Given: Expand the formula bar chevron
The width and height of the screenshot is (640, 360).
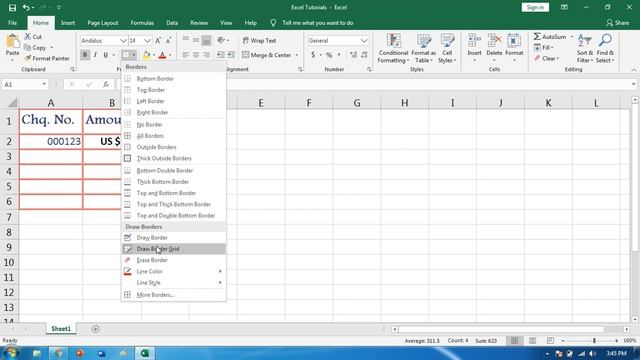Looking at the screenshot, I should [x=633, y=84].
